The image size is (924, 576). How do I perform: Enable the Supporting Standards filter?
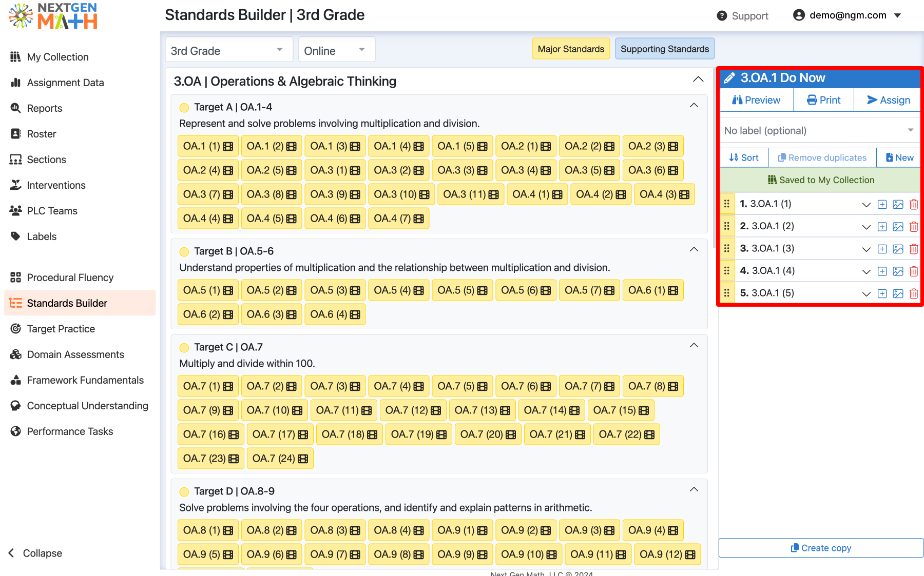coord(664,49)
